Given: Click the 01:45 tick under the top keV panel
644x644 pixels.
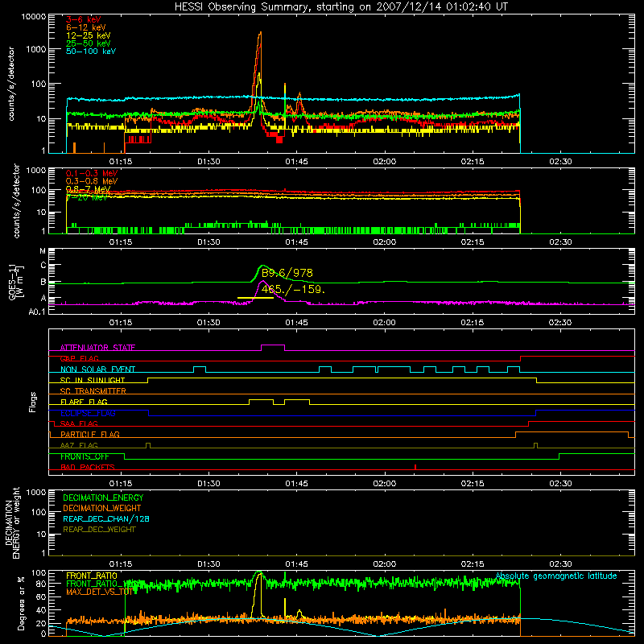Looking at the screenshot, I should (296, 162).
